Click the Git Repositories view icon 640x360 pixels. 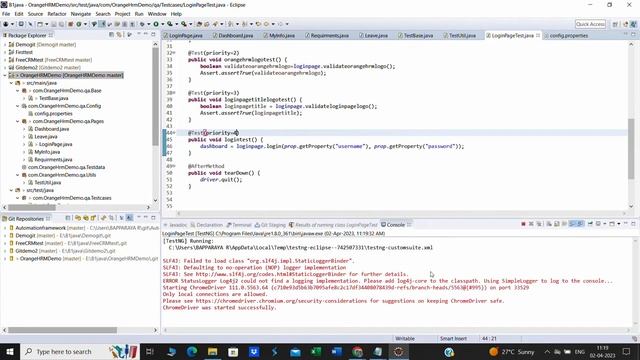pos(5,219)
